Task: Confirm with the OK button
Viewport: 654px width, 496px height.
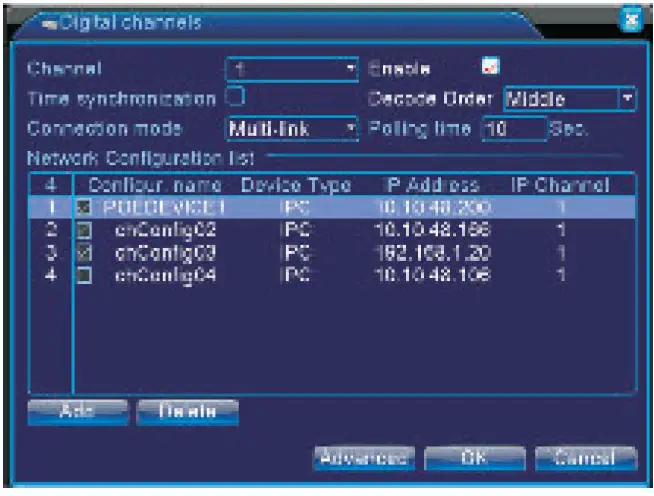Action: (475, 458)
